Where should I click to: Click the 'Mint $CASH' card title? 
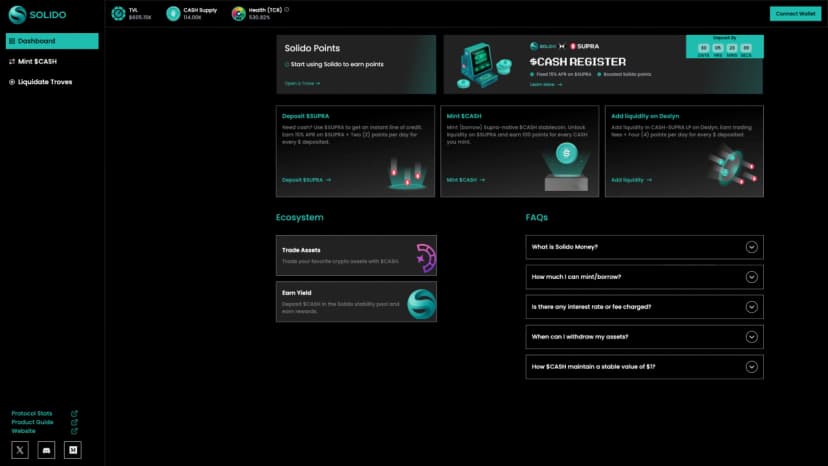point(464,116)
